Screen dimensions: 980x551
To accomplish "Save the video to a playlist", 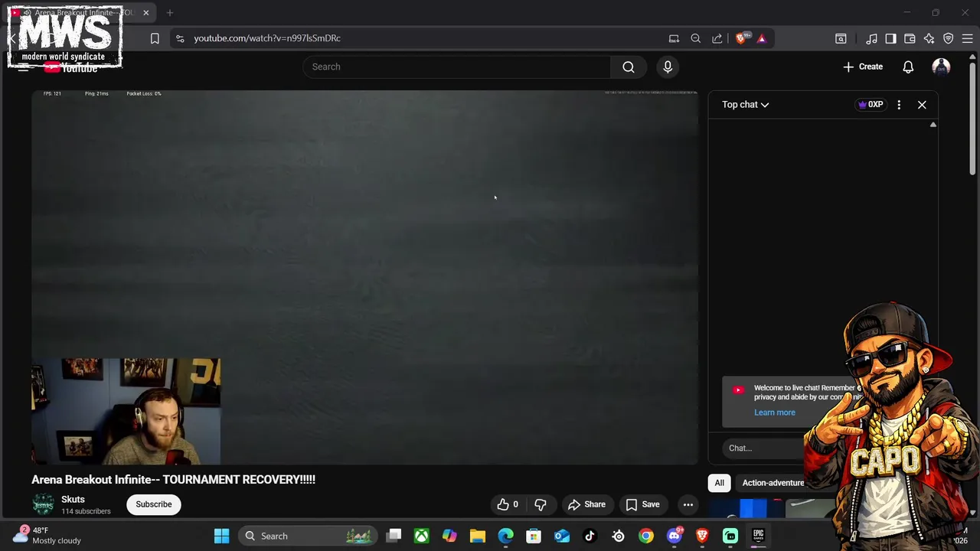I will coord(642,504).
